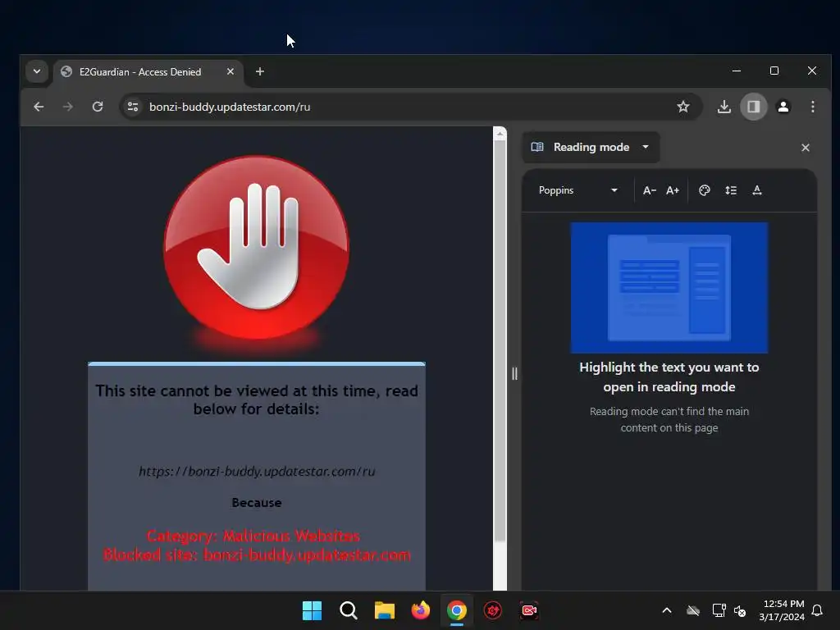
Task: View site information icon in address bar
Action: tap(133, 107)
